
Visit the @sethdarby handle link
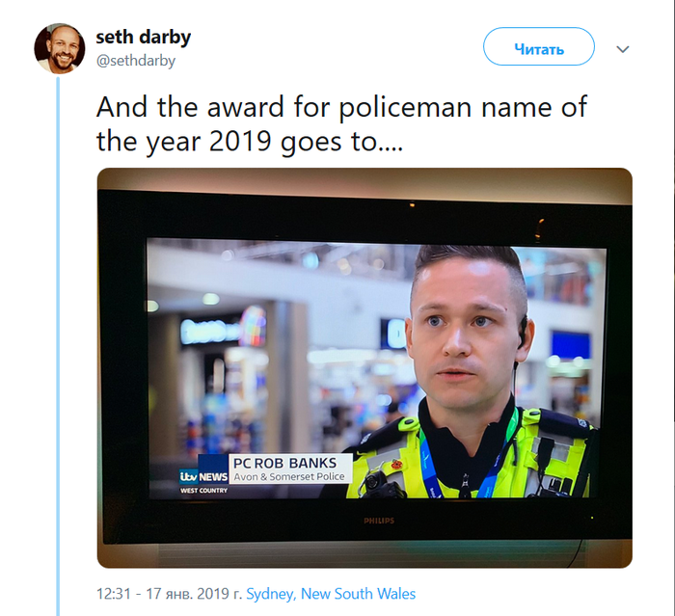[x=136, y=61]
